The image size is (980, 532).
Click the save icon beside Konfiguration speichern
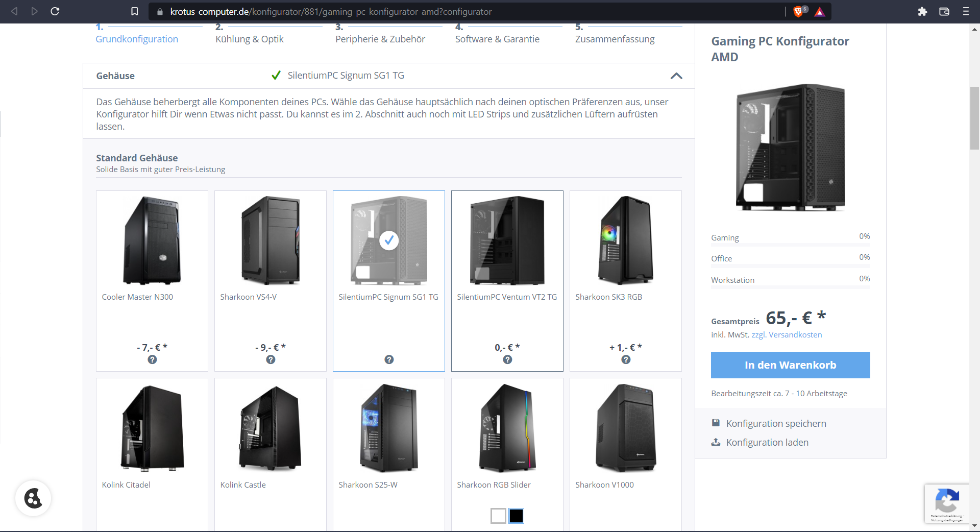[x=716, y=423]
